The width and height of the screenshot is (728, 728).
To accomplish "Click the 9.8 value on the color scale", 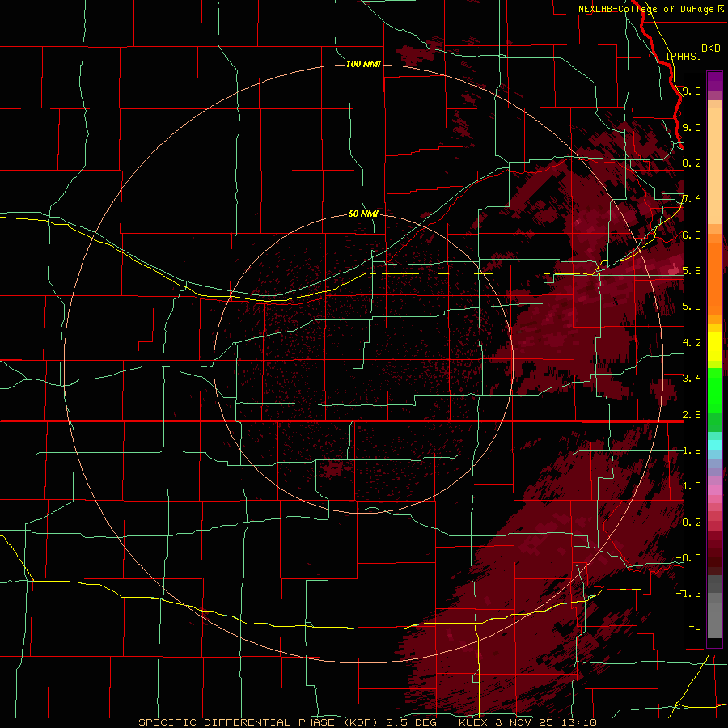I will point(692,91).
